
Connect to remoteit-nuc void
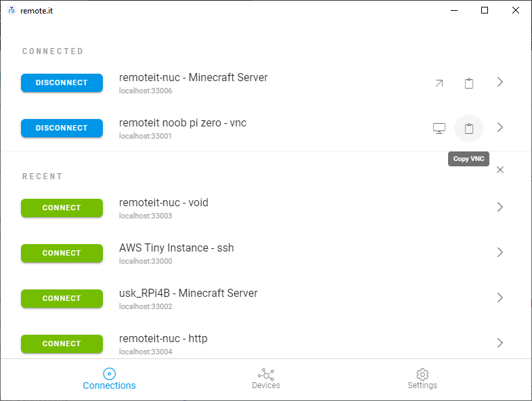point(62,208)
